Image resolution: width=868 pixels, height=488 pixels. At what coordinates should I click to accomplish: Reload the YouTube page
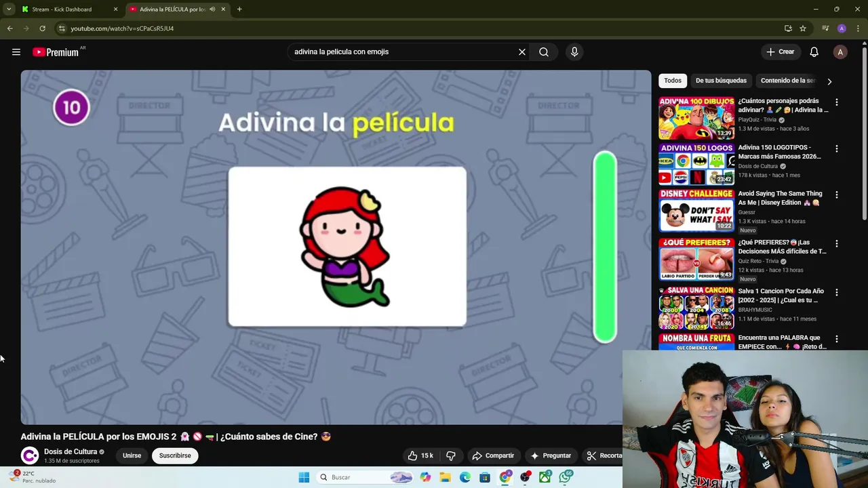(x=42, y=28)
